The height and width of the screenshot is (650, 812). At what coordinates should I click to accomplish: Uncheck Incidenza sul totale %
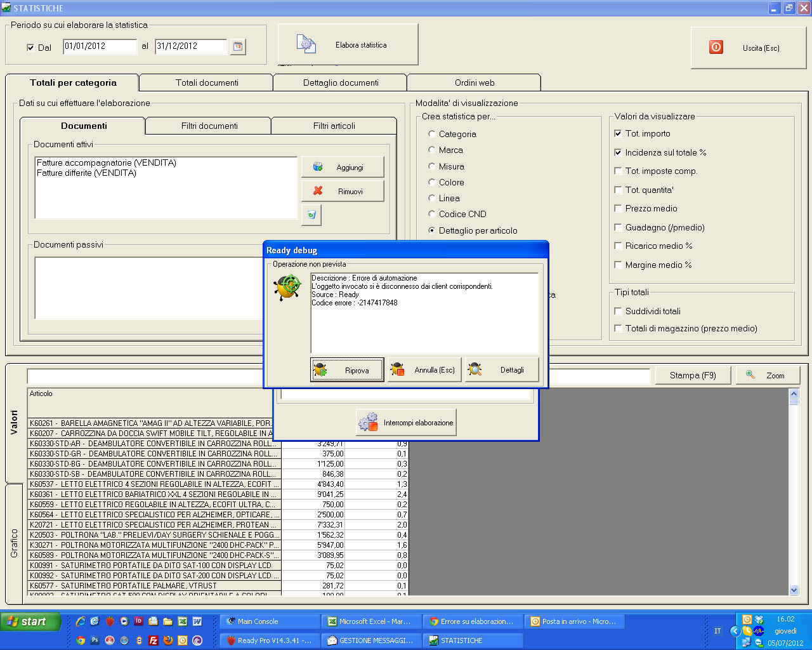pyautogui.click(x=618, y=152)
